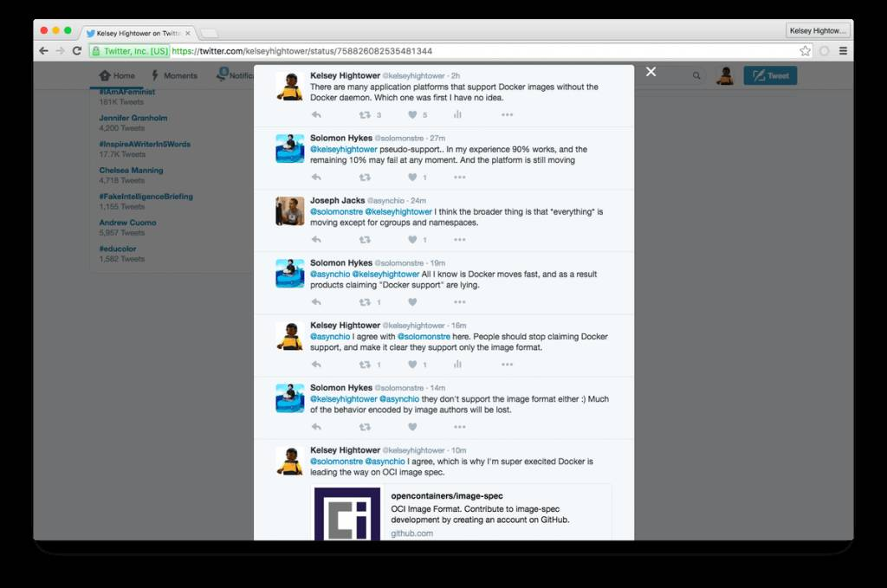This screenshot has width=887, height=588.
Task: Open the profile avatar menu in navbar
Action: 725,75
